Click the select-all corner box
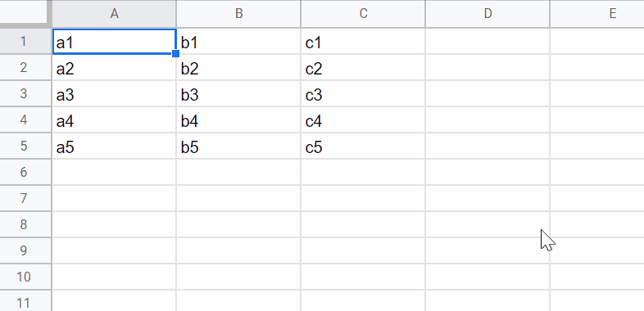Image resolution: width=644 pixels, height=311 pixels. 25,12
